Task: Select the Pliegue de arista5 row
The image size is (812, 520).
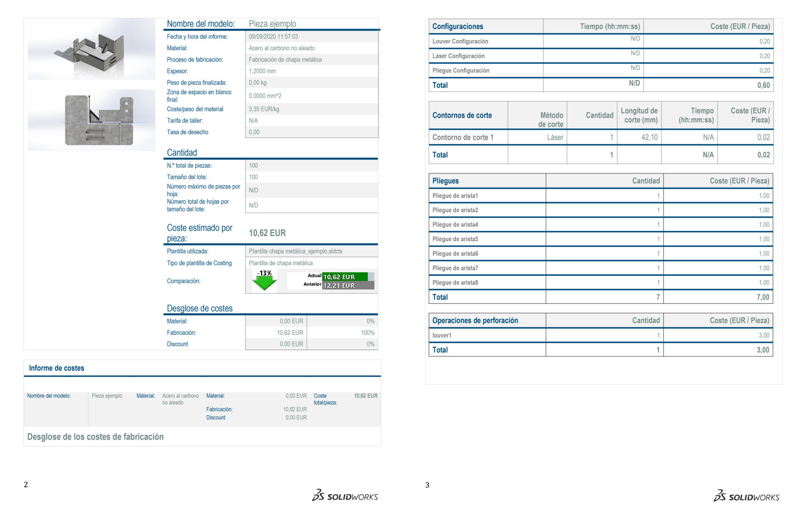Action: click(x=456, y=239)
